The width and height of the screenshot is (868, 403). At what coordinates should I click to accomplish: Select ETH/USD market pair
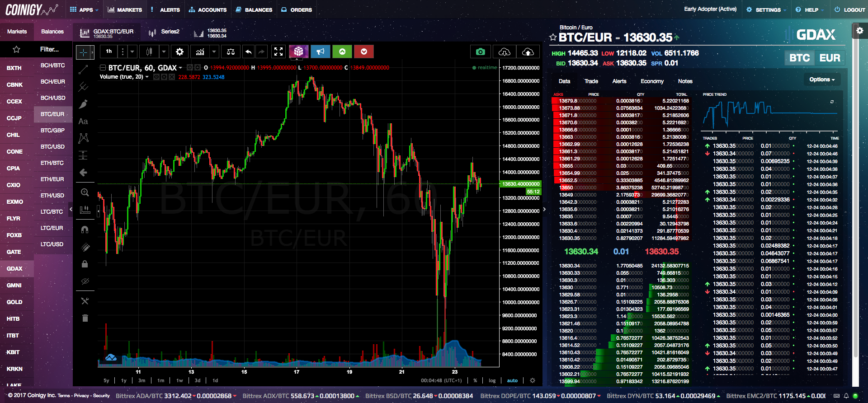click(52, 196)
